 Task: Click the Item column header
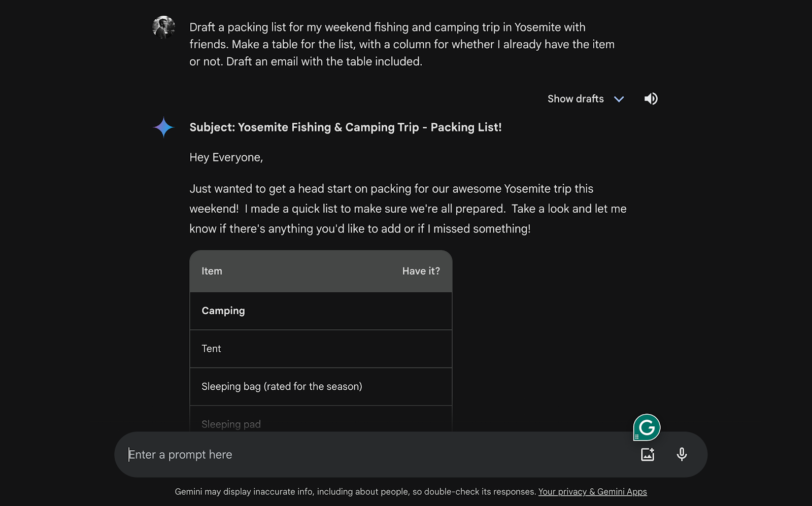coord(212,271)
